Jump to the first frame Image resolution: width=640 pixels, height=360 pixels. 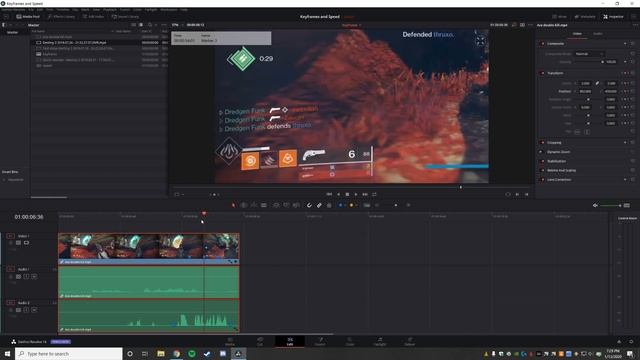coord(329,194)
